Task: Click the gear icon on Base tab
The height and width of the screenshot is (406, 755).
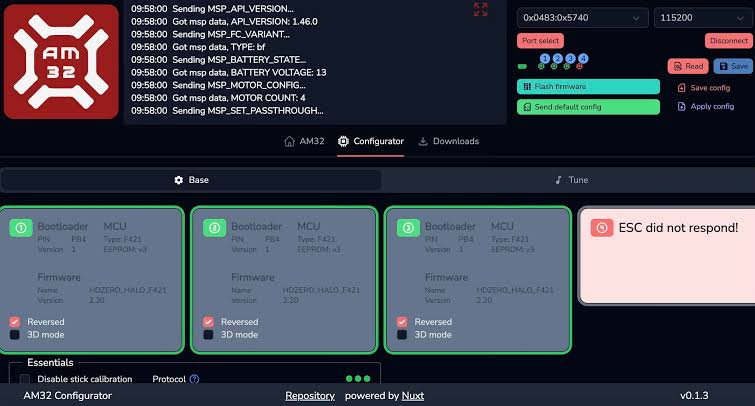Action: [x=179, y=180]
